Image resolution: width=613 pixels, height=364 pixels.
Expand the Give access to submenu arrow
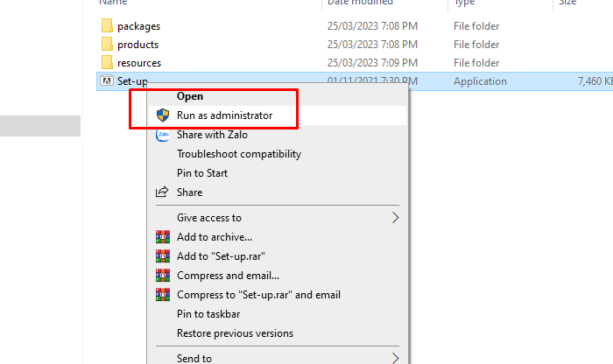point(396,218)
